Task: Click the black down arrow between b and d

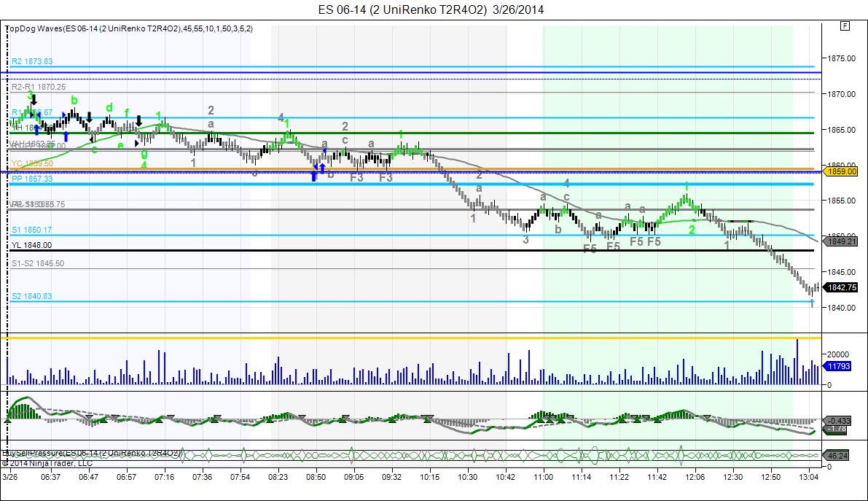Action: click(x=89, y=117)
